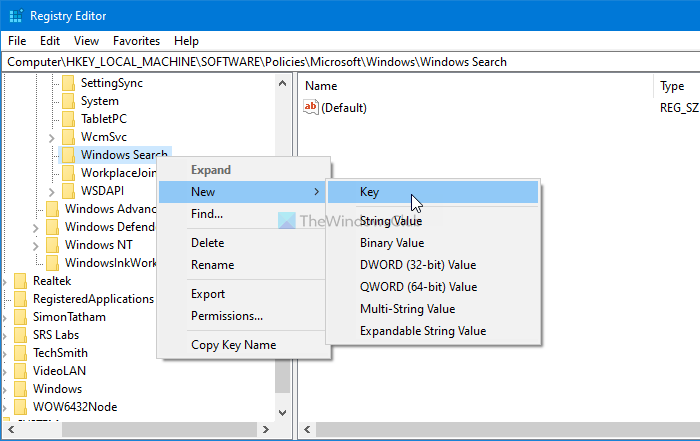The image size is (700, 441).
Task: Click the SRS Labs folder icon
Action: [21, 335]
